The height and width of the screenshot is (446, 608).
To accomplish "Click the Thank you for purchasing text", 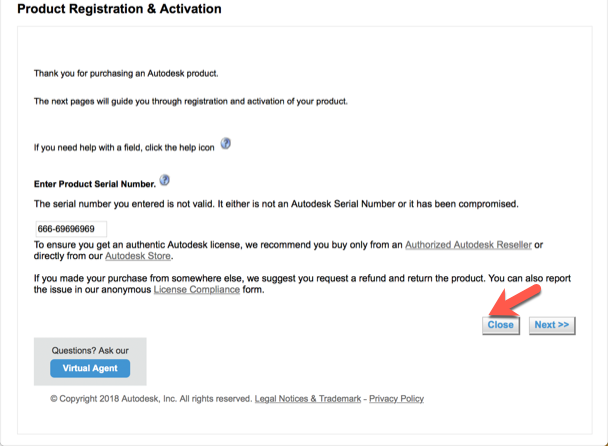I will (126, 73).
